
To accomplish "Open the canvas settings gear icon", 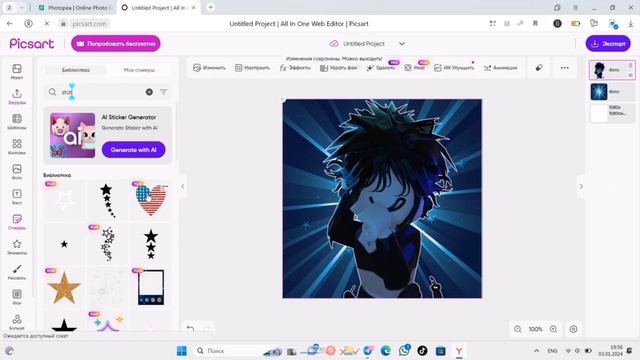I will click(573, 329).
